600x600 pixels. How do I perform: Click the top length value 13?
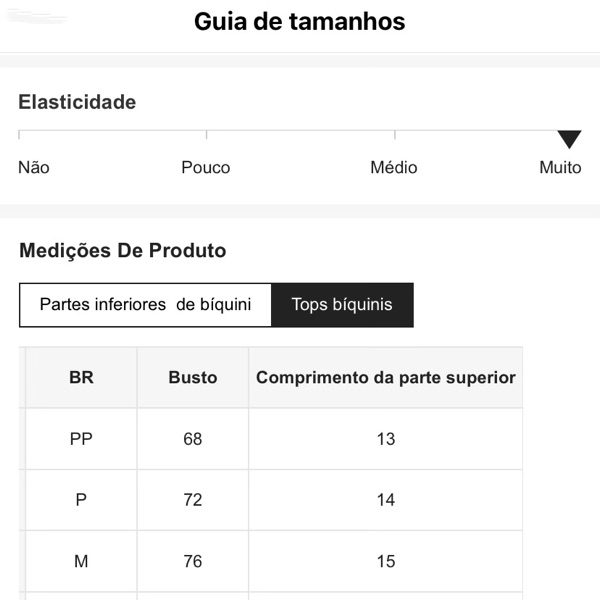386,439
